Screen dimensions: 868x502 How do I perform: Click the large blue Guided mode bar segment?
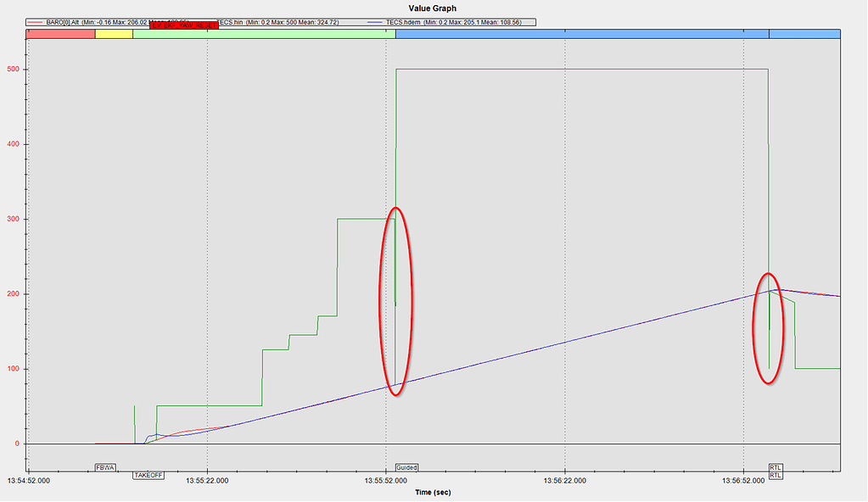click(581, 34)
